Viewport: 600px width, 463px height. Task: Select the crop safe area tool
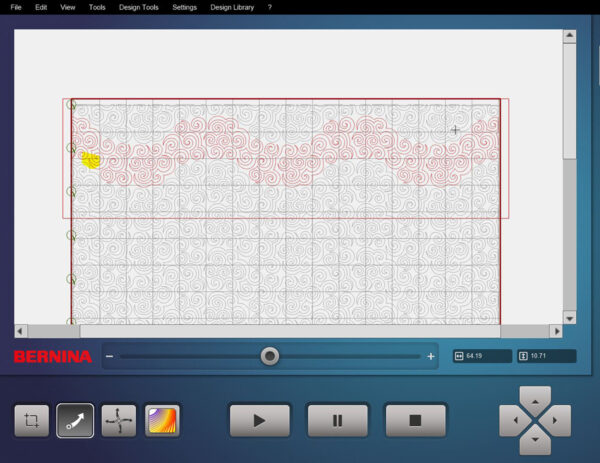click(x=32, y=421)
